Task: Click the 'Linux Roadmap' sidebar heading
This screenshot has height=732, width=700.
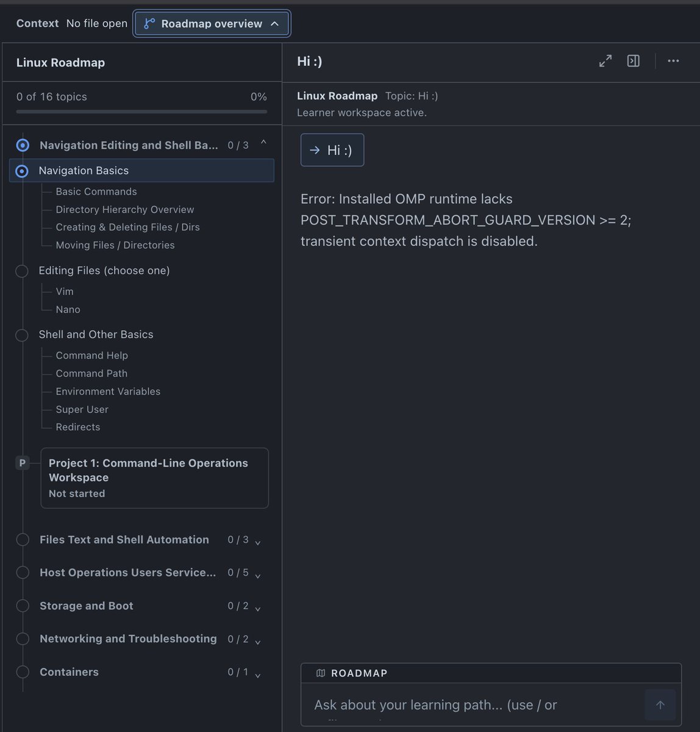Action: pyautogui.click(x=60, y=62)
